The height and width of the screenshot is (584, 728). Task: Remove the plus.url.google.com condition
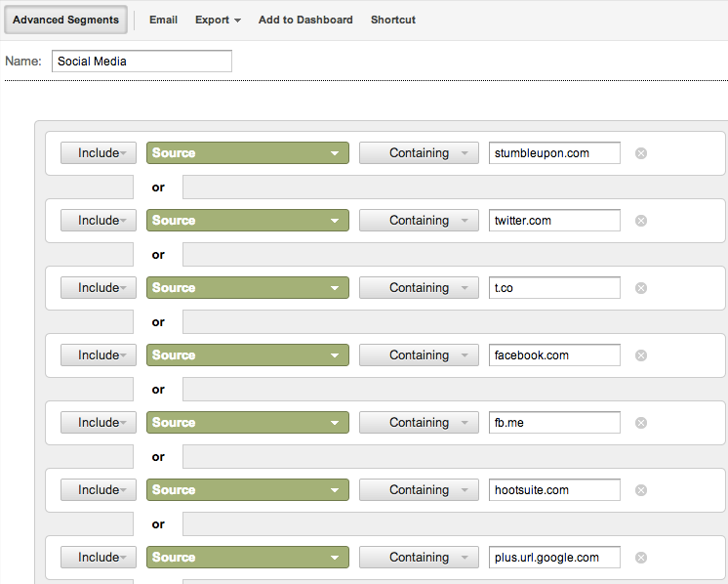[641, 558]
